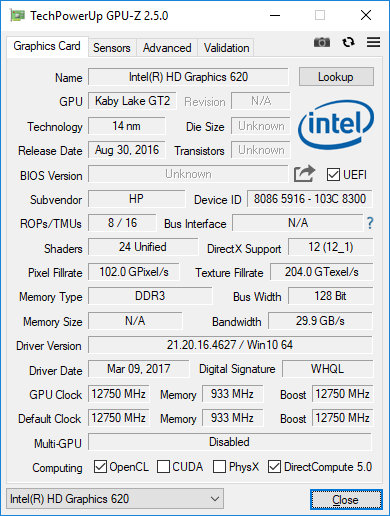Open the hamburger menu icon

[373, 42]
